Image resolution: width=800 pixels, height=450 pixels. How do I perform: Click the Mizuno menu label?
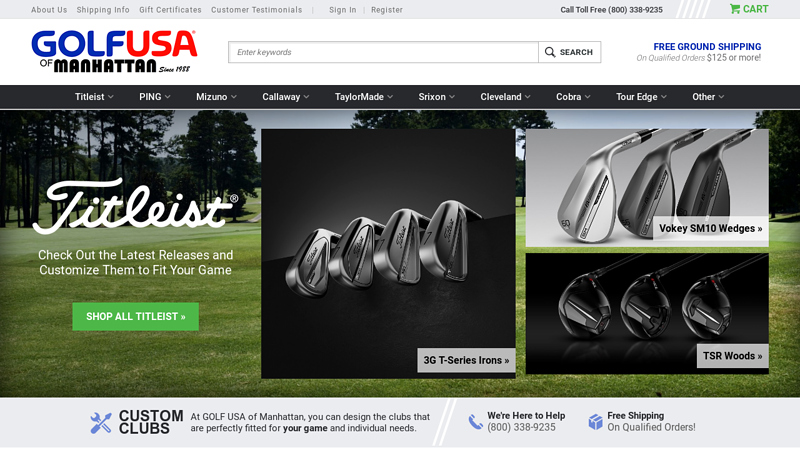(212, 97)
